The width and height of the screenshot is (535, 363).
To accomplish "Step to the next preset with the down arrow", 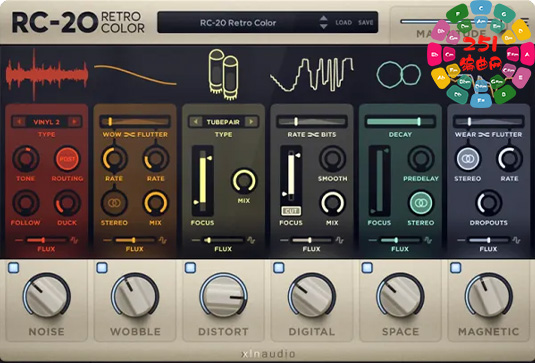I will tap(323, 27).
